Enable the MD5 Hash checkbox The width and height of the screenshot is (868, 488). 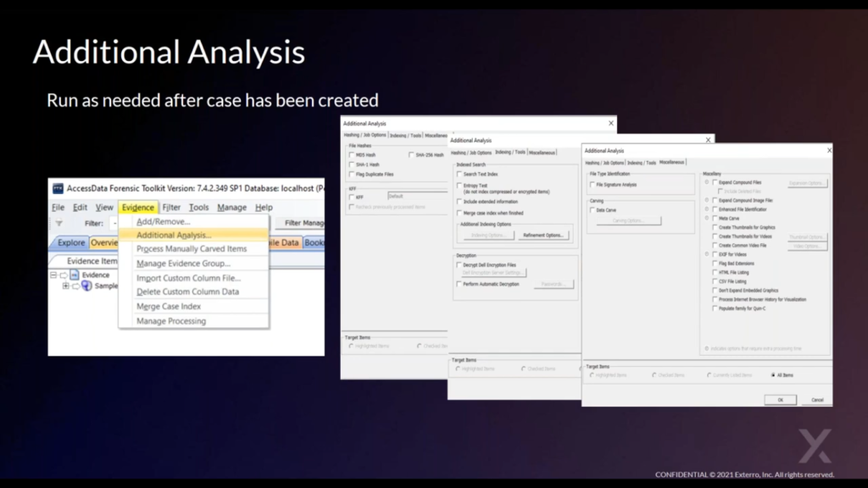(x=352, y=155)
